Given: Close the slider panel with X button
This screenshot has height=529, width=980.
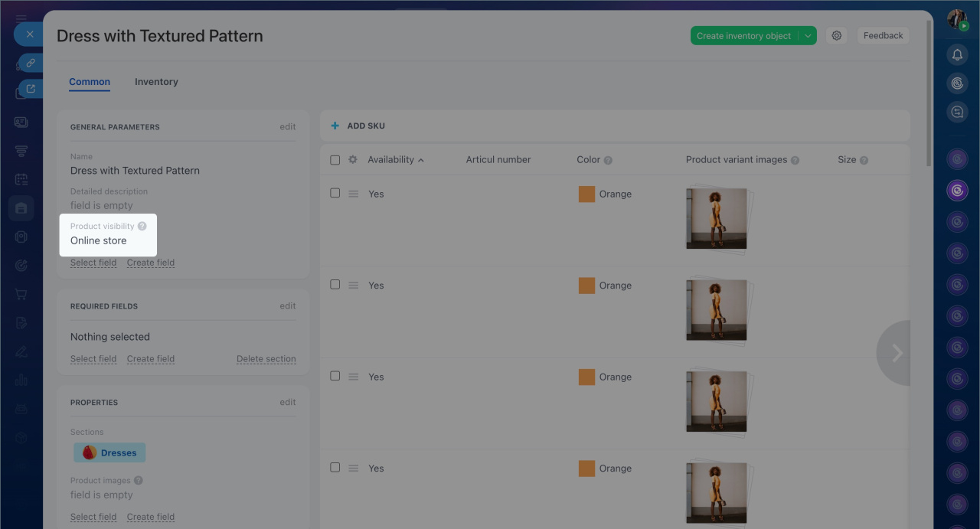Looking at the screenshot, I should point(30,34).
